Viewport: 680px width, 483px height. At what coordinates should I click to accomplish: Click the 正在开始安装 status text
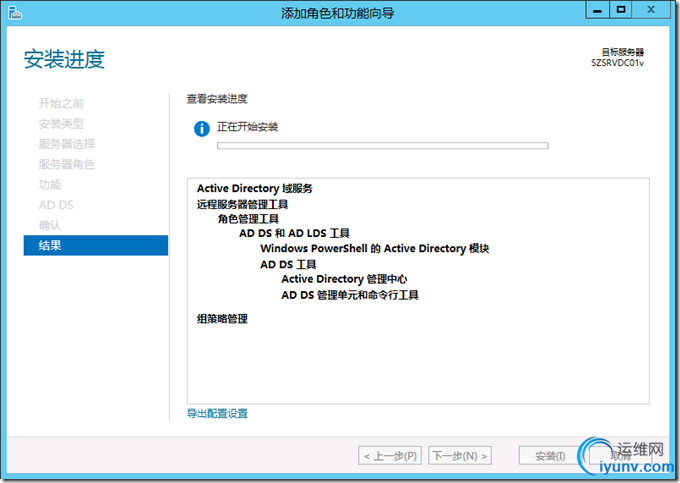(247, 127)
